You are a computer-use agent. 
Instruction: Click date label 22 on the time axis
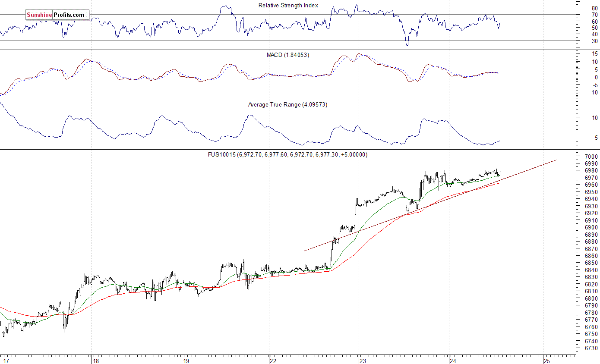pos(273,361)
